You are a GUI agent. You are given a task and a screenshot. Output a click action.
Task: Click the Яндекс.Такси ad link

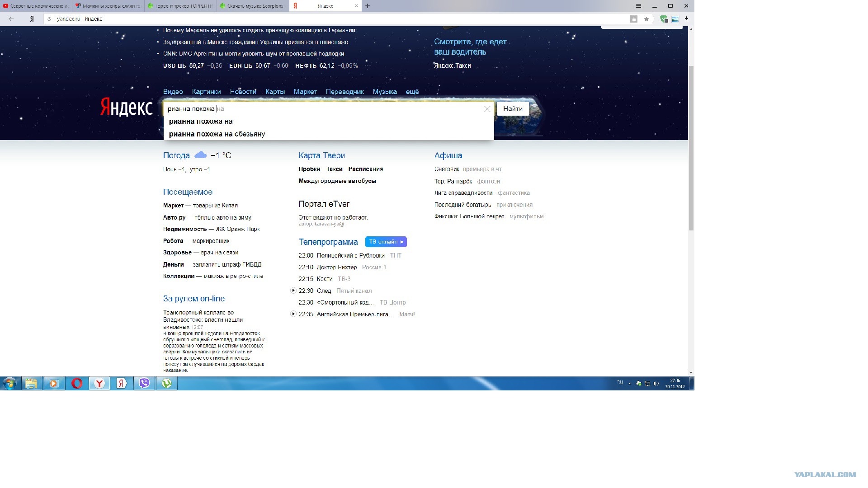coord(453,66)
